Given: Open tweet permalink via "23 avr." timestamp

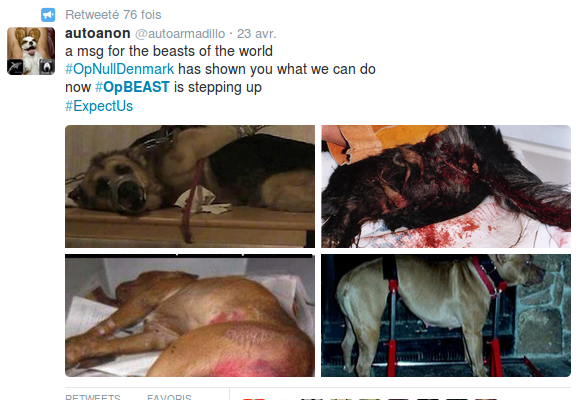Looking at the screenshot, I should 257,34.
